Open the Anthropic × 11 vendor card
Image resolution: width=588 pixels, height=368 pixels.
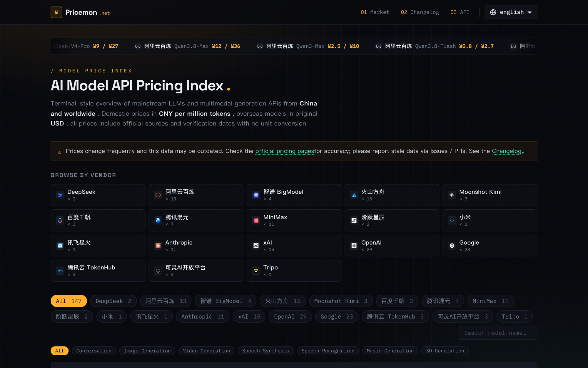[x=196, y=246]
